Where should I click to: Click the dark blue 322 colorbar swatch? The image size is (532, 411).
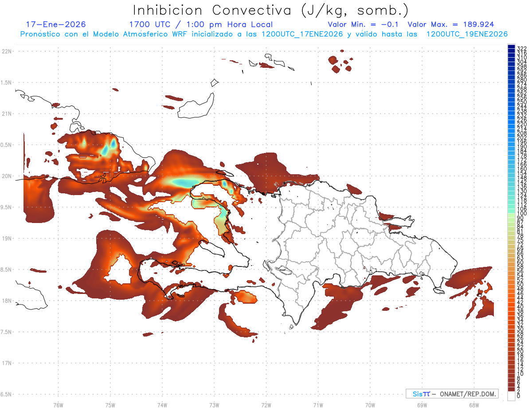point(511,47)
